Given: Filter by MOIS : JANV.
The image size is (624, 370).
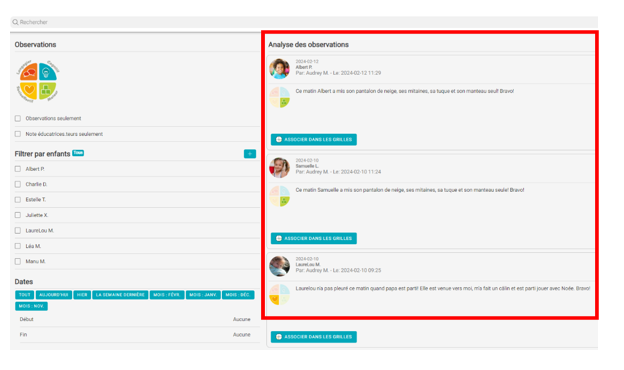Looking at the screenshot, I should tap(203, 295).
